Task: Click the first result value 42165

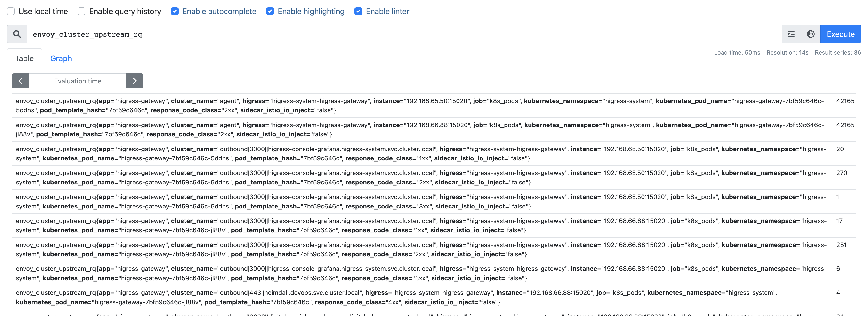Action: (x=846, y=101)
